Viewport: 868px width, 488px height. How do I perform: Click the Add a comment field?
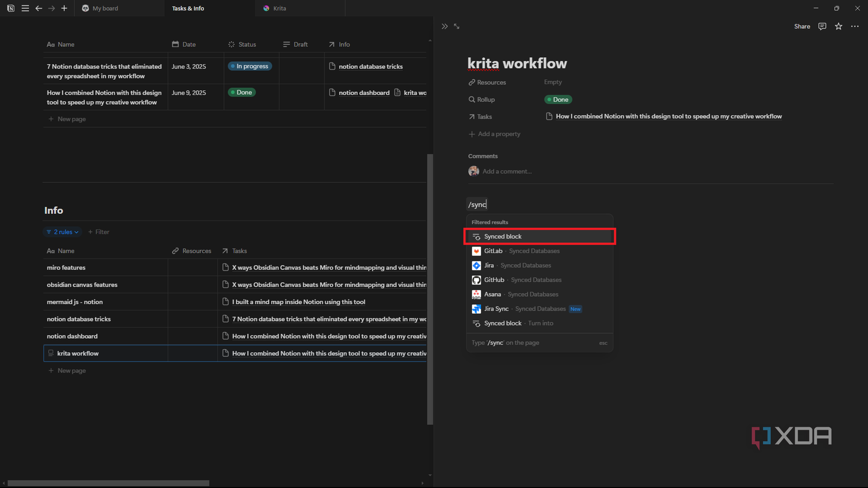point(507,171)
